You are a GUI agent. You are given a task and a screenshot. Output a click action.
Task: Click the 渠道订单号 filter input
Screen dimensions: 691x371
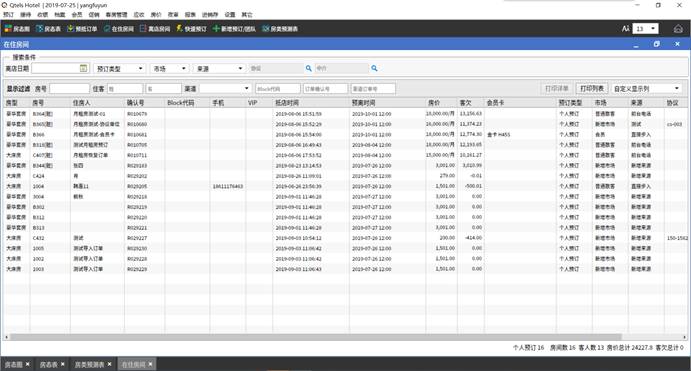(x=373, y=89)
